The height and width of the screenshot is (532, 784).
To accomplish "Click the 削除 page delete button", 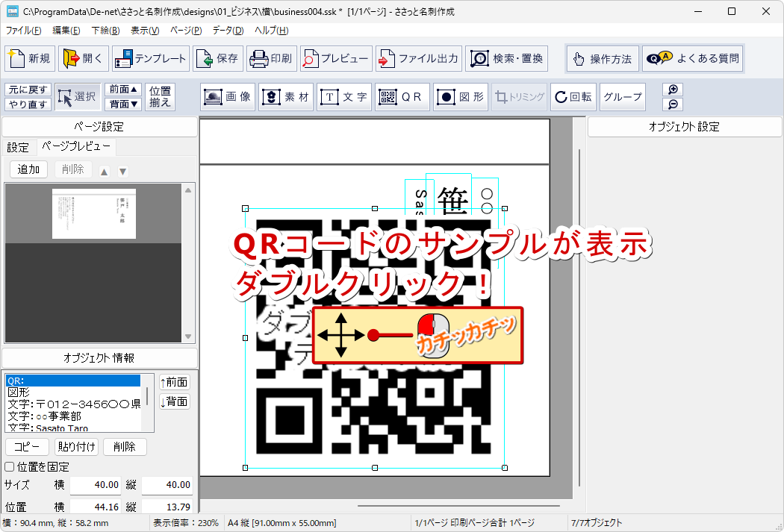I will click(x=73, y=169).
